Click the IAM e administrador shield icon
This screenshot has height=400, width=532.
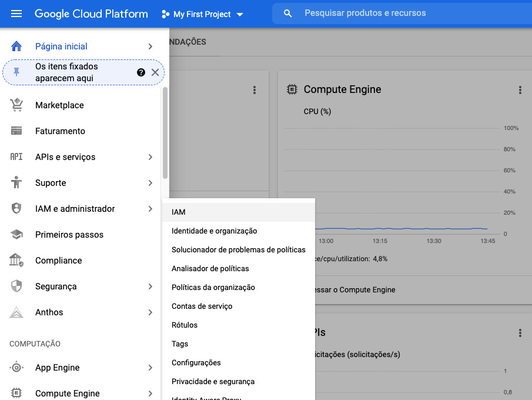[x=16, y=208]
